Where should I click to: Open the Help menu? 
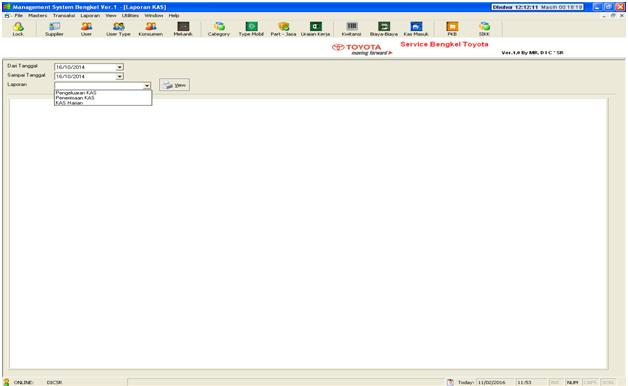(x=174, y=16)
